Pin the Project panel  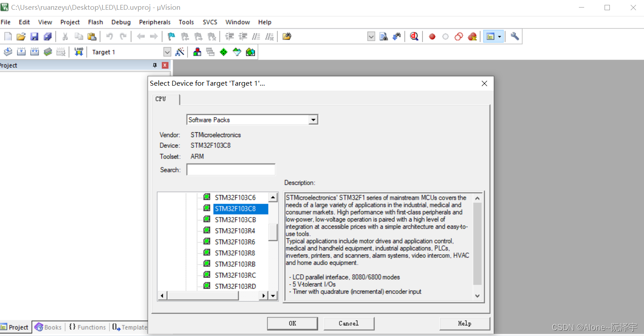coord(155,65)
